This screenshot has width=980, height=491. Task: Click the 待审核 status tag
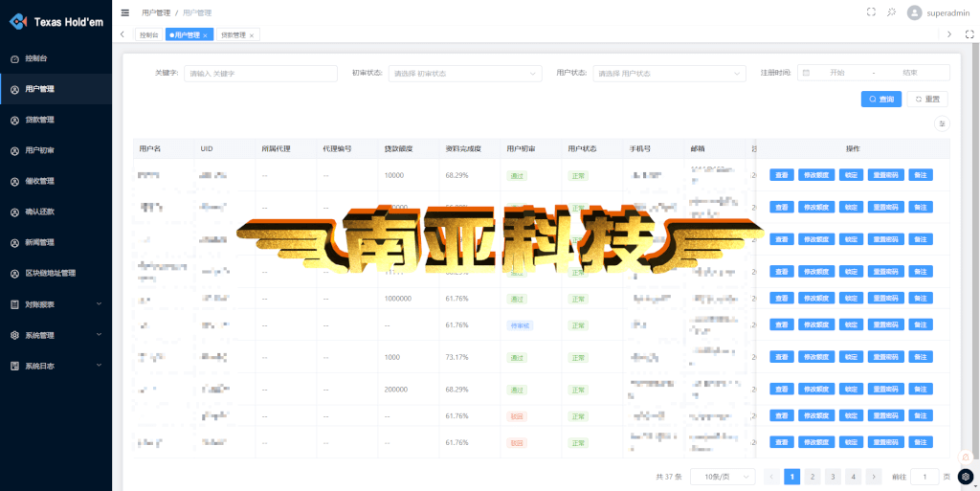tap(520, 325)
